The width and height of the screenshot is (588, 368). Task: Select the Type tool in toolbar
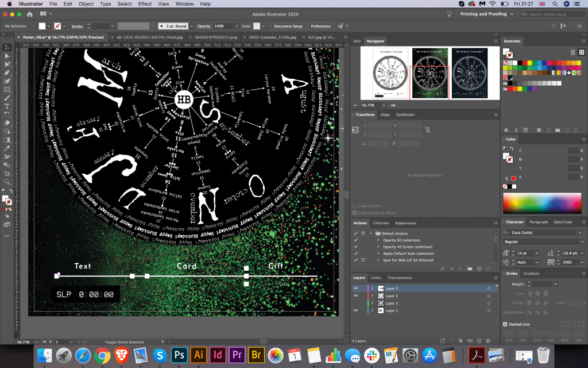pyautogui.click(x=7, y=106)
